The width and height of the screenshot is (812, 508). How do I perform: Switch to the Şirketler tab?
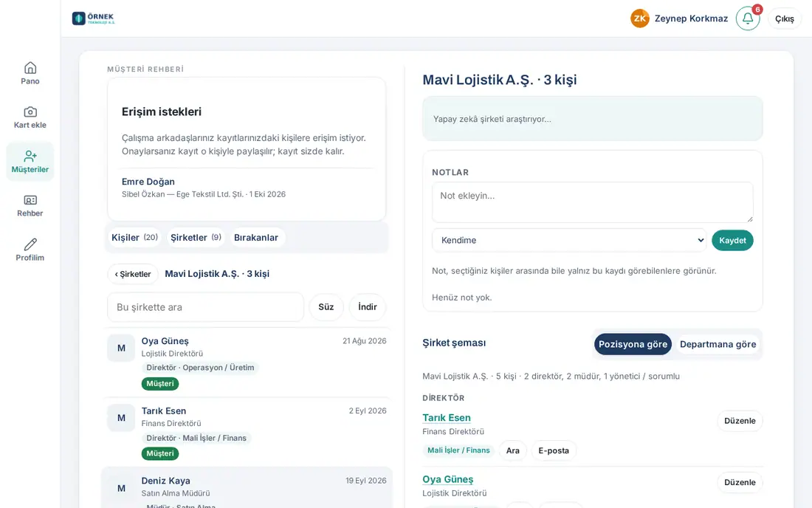(196, 238)
